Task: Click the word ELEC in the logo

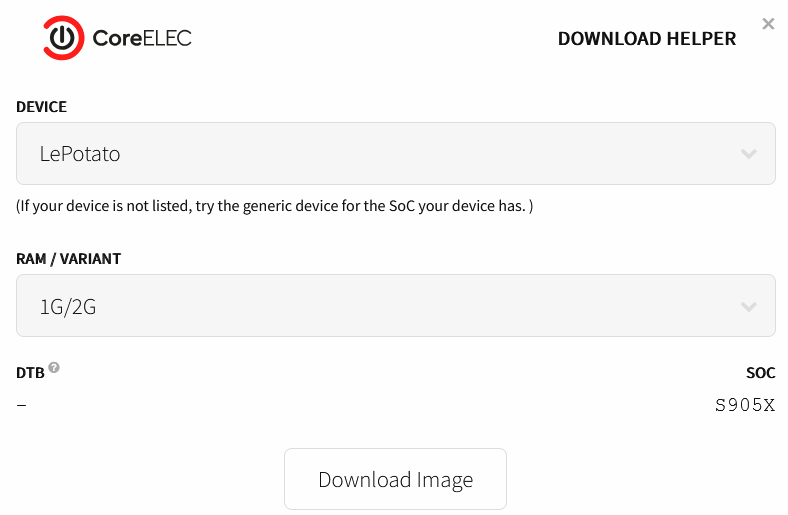Action: pos(166,39)
